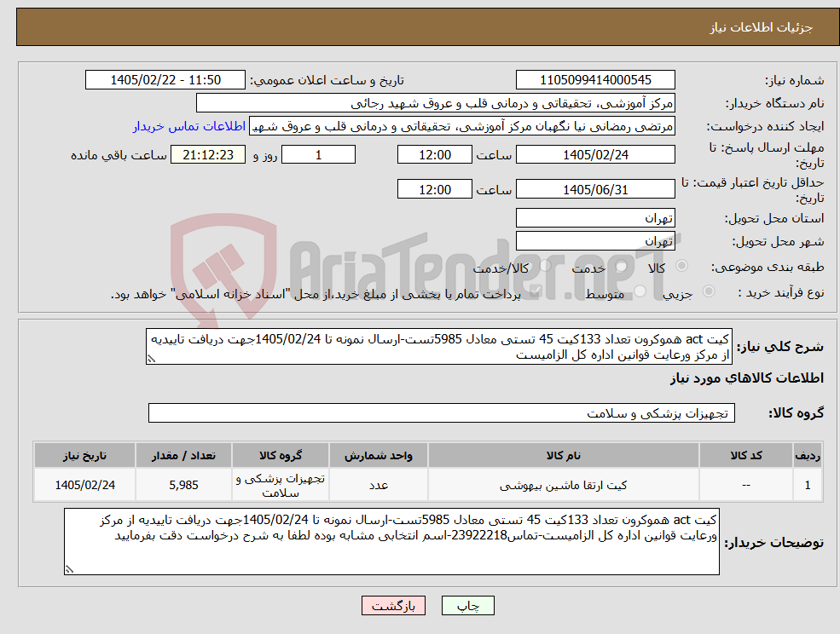The height and width of the screenshot is (634, 840).
Task: Click the delivery city تهران field
Action: click(595, 241)
